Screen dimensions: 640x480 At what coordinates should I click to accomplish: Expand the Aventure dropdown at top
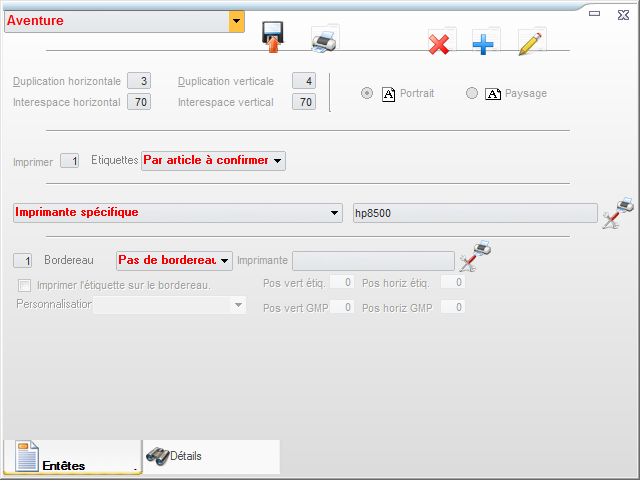click(x=236, y=21)
